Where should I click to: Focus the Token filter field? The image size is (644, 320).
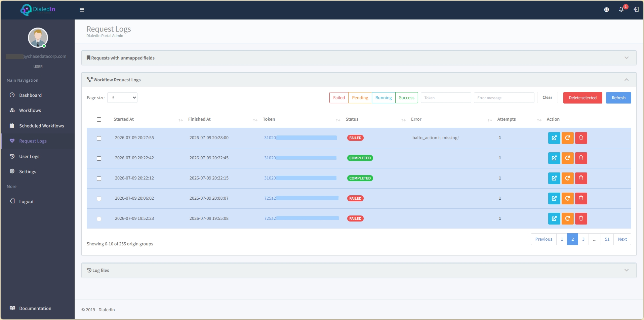446,98
